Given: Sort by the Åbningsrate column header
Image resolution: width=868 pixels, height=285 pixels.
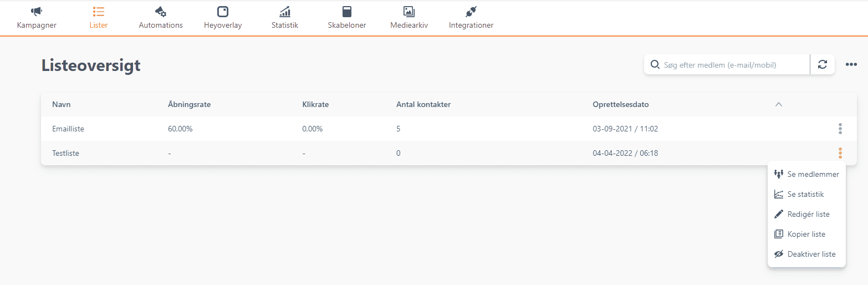Looking at the screenshot, I should 189,104.
